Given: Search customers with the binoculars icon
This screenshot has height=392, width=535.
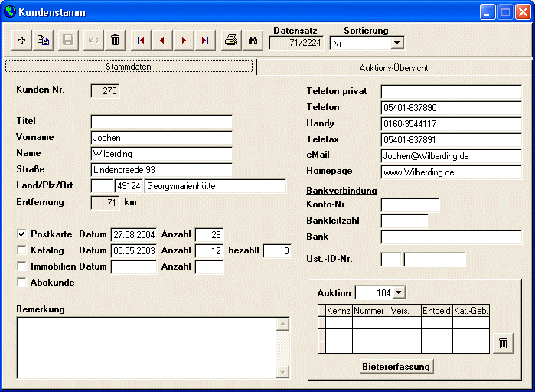Looking at the screenshot, I should (253, 41).
